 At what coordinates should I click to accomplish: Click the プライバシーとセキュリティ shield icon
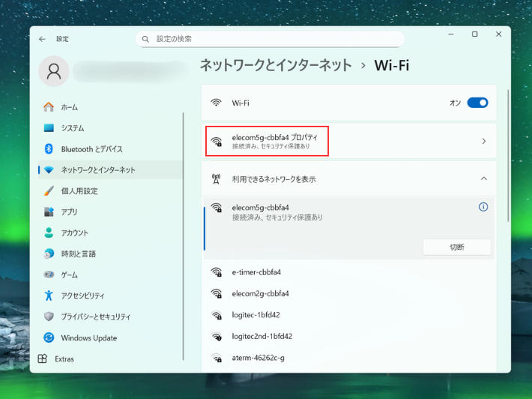coord(49,317)
